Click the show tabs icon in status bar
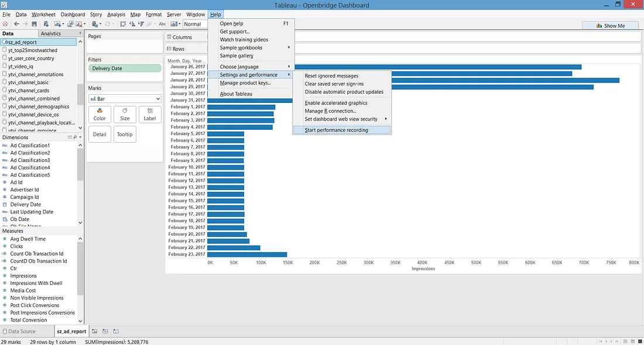Viewport: 644px width, 345px height. (639, 341)
